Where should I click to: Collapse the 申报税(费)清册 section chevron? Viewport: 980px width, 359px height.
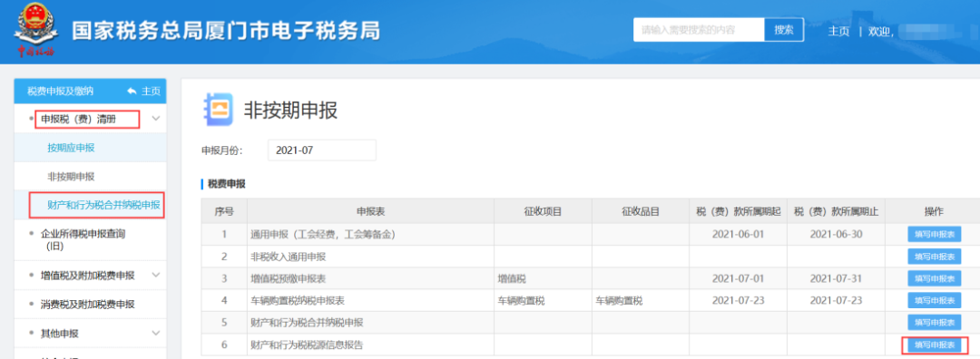click(x=156, y=118)
